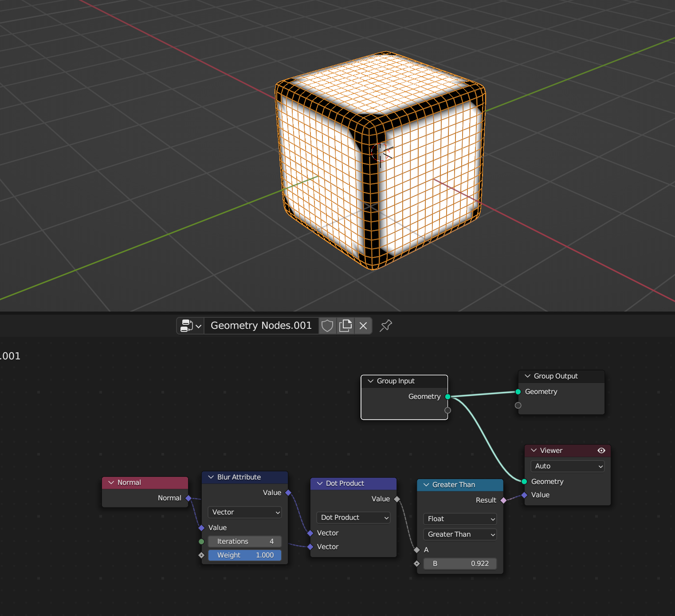The height and width of the screenshot is (616, 675).
Task: Click the Group Output Geometry input socket
Action: click(518, 392)
